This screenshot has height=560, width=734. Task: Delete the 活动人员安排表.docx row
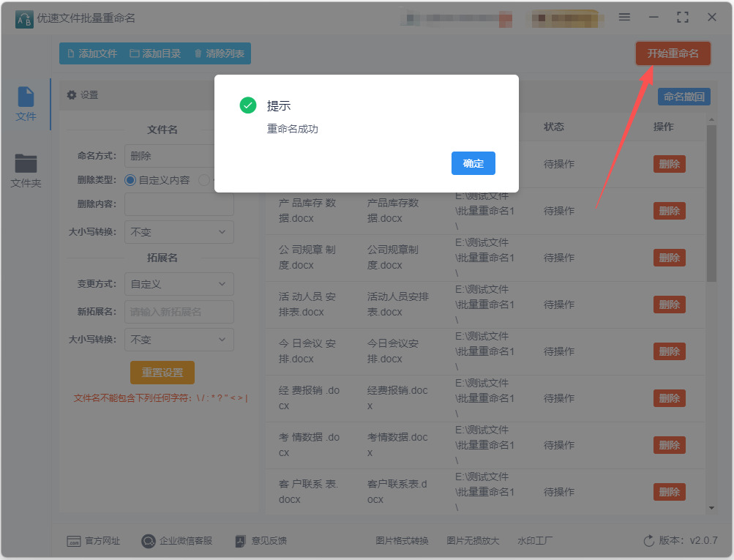(x=670, y=305)
